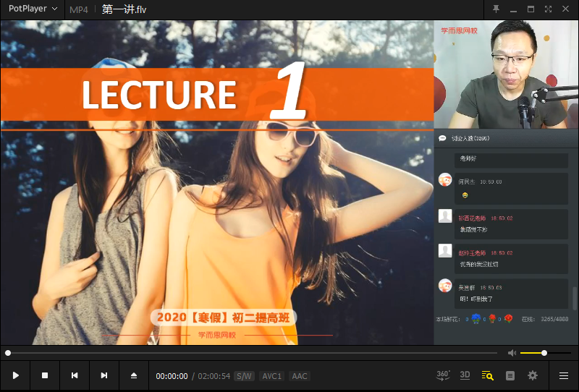The height and width of the screenshot is (392, 579).
Task: Open the chapter/bookmark list icon
Action: click(510, 376)
